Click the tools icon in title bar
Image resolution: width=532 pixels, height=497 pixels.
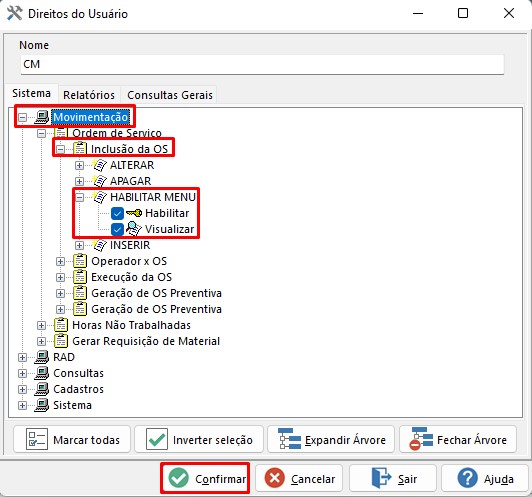point(14,13)
